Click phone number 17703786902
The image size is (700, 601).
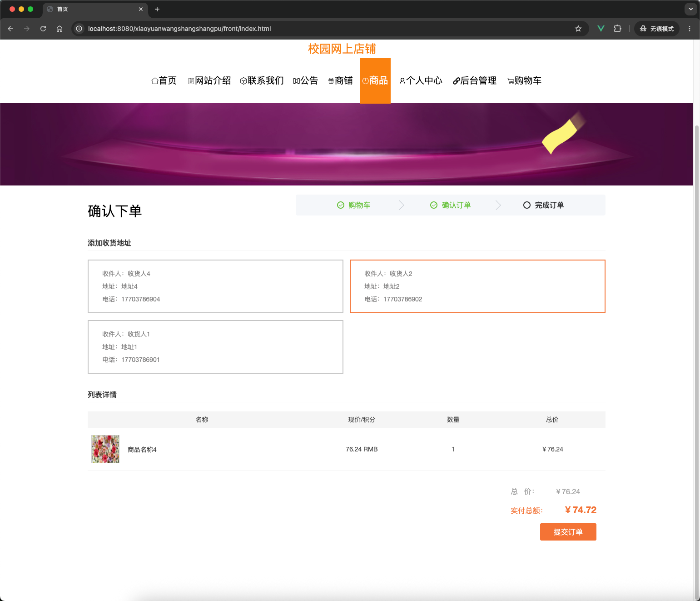pos(402,299)
